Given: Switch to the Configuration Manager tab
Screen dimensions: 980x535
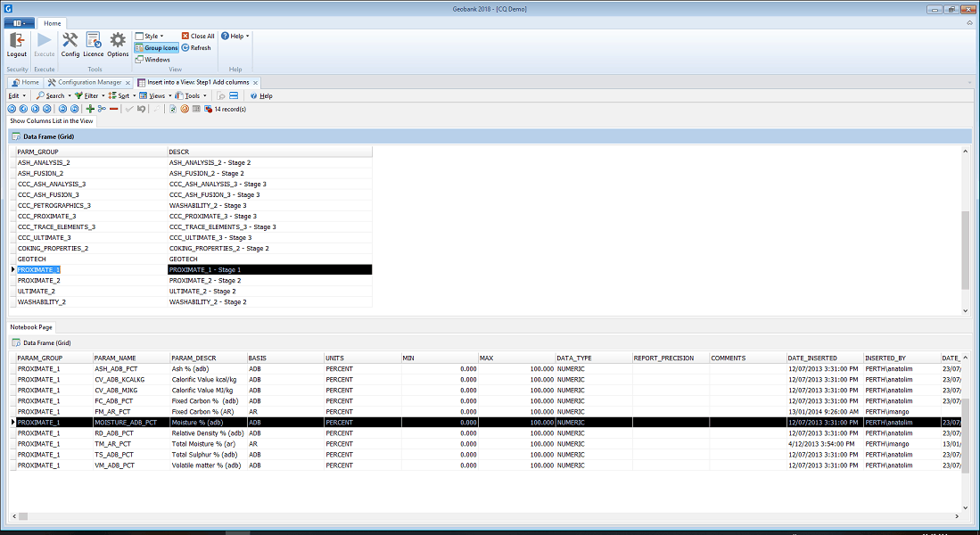Looking at the screenshot, I should (88, 82).
